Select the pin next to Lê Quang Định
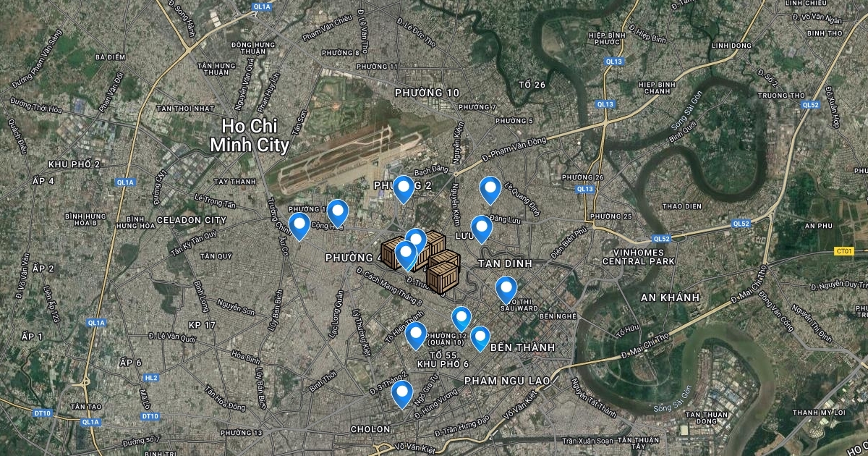Image resolution: width=868 pixels, height=456 pixels. [x=490, y=190]
